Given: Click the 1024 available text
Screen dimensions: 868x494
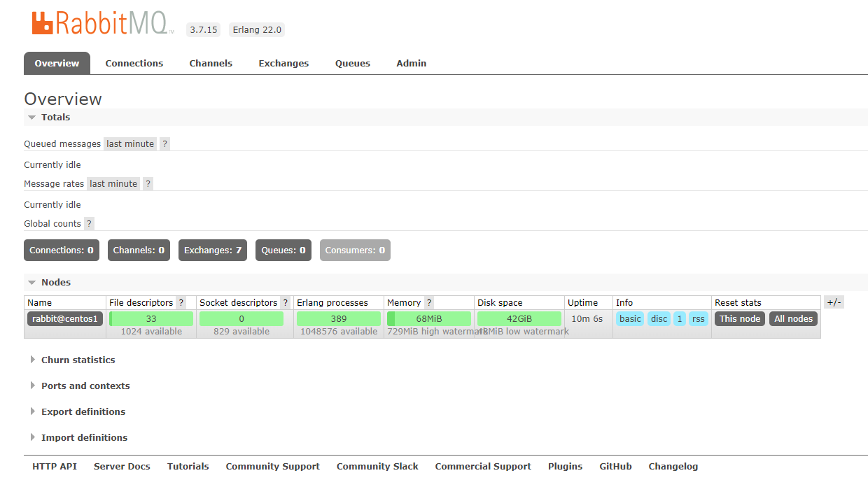Looking at the screenshot, I should point(151,332).
